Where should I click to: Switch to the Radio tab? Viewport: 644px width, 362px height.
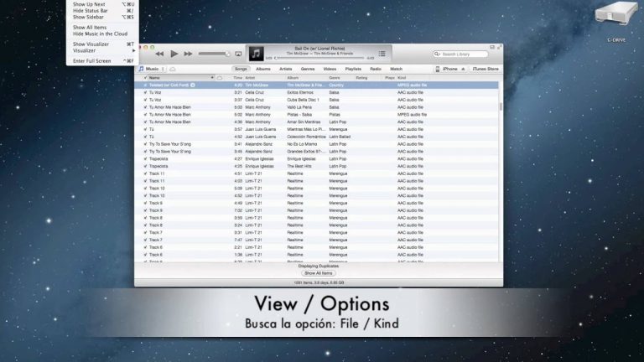tap(376, 69)
